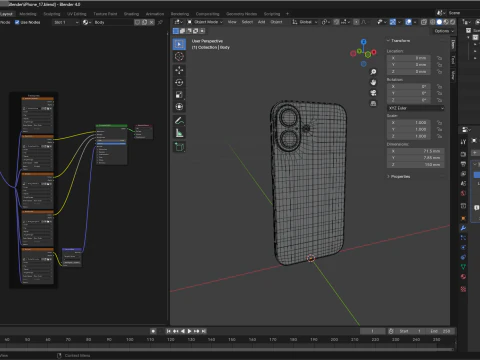Image resolution: width=480 pixels, height=360 pixels.
Task: Open the Render properties tab icon
Action: click(x=463, y=154)
